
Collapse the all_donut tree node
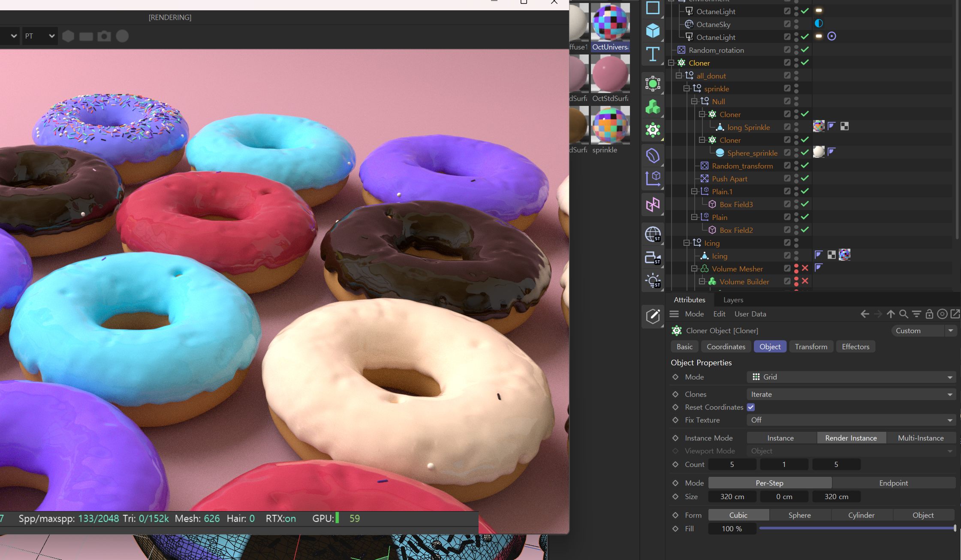click(x=679, y=75)
